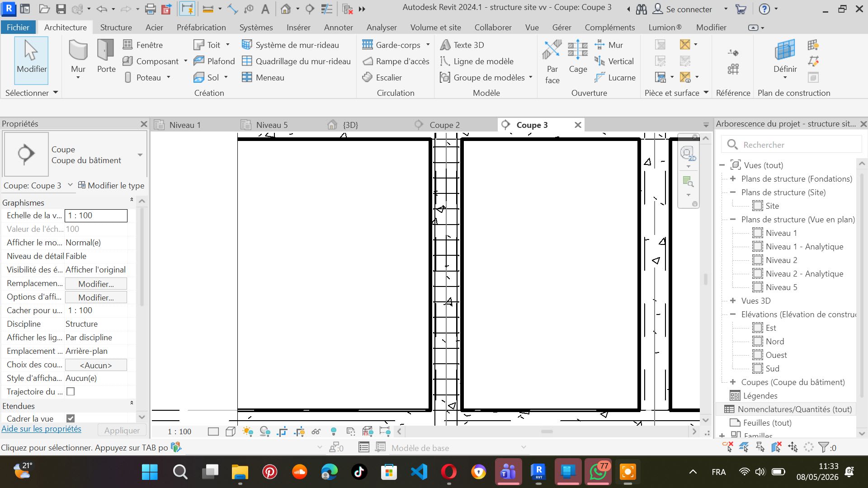Click the Save icon in quick access toolbar
Viewport: 868px width, 488px height.
coord(61,9)
